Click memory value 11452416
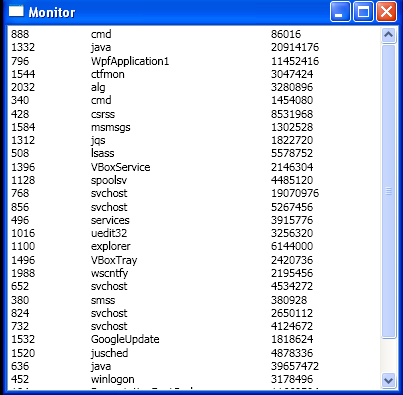Viewport: 403px width, 395px height. (x=295, y=61)
